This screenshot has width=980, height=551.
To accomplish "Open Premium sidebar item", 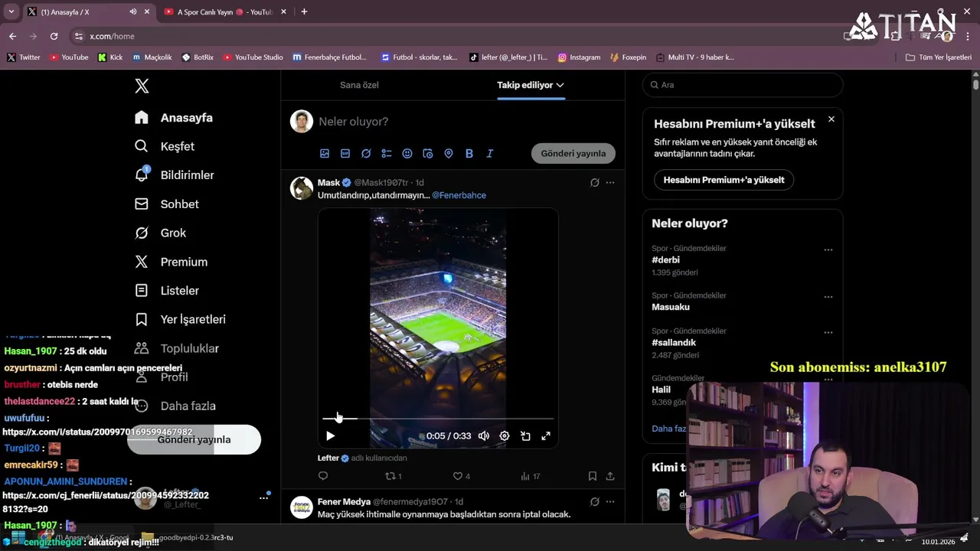I will click(171, 262).
